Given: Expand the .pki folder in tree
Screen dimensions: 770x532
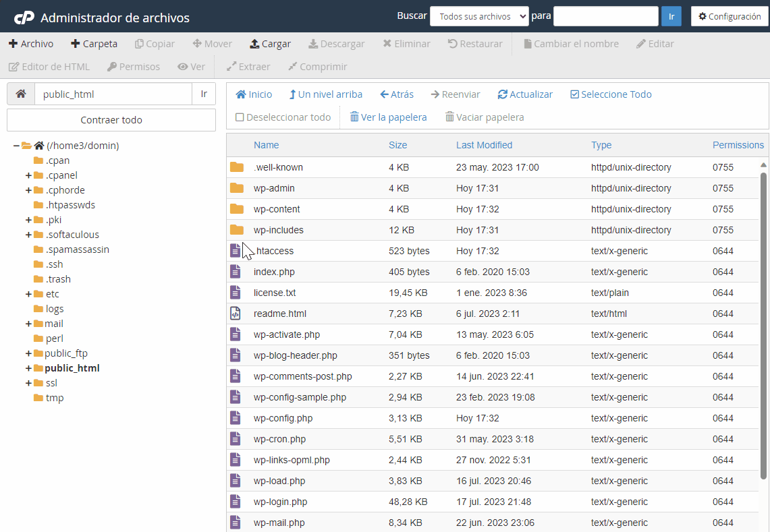Looking at the screenshot, I should pyautogui.click(x=28, y=220).
